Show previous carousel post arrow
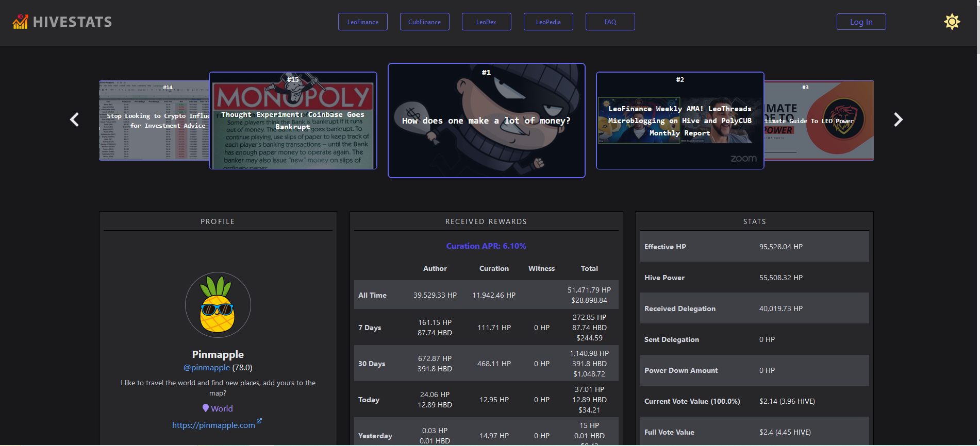 click(x=75, y=120)
